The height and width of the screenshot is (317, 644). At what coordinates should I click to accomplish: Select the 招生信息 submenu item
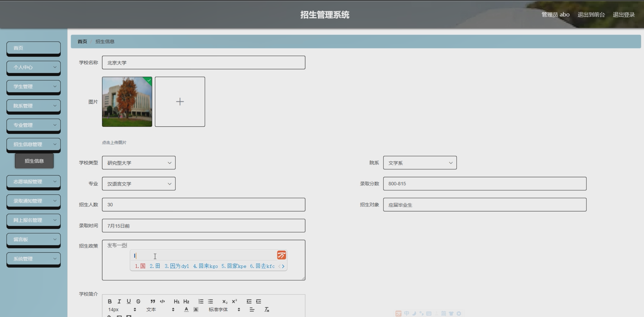(x=34, y=161)
